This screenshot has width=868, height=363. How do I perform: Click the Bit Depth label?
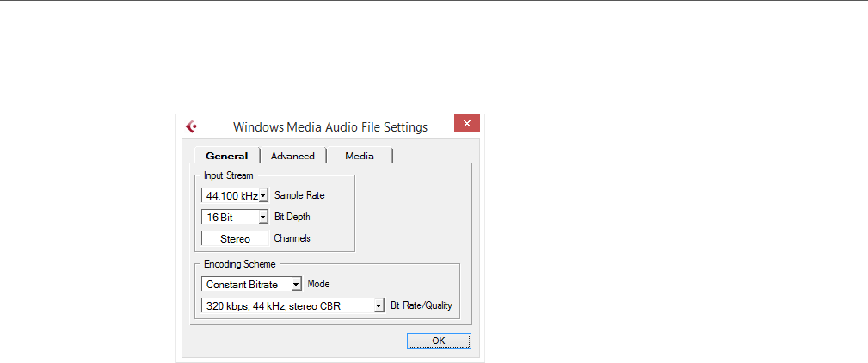point(292,217)
